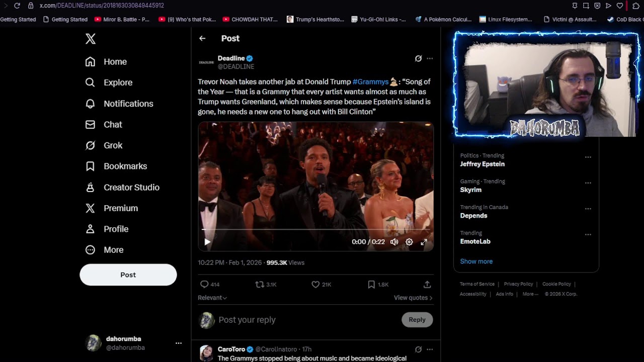Screen dimensions: 644x362
Task: Open the Deadline profile avatar
Action: [x=206, y=62]
